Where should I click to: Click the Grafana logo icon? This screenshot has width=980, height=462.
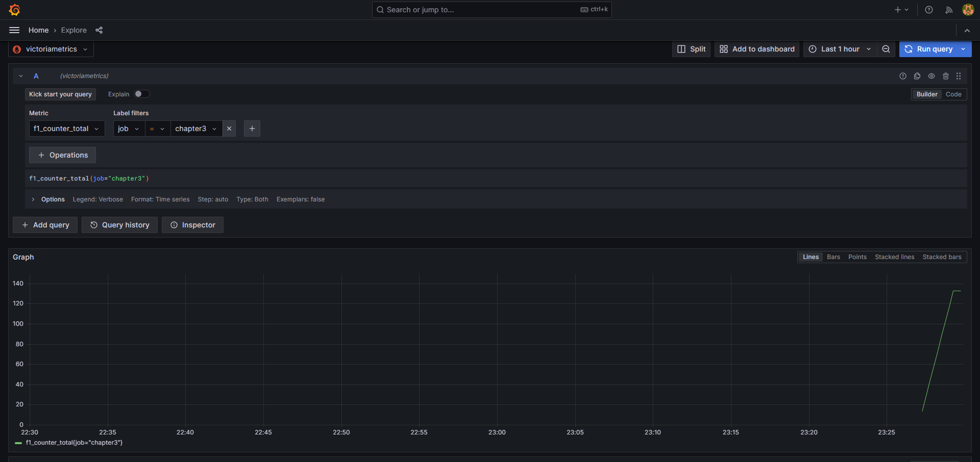(x=14, y=10)
